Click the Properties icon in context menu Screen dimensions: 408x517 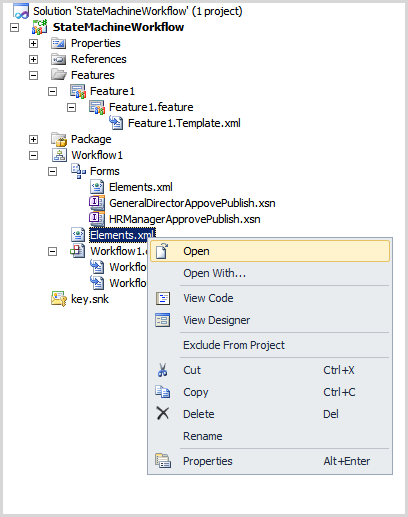[163, 461]
